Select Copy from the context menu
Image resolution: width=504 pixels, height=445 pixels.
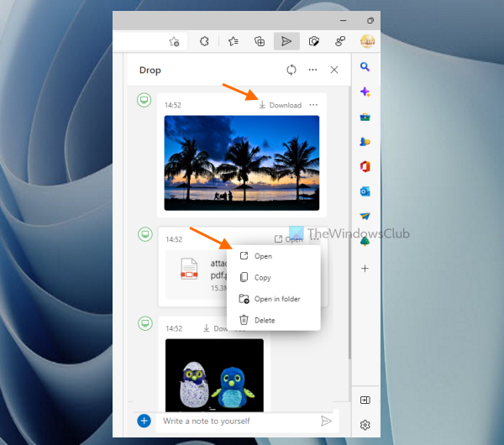pos(262,277)
